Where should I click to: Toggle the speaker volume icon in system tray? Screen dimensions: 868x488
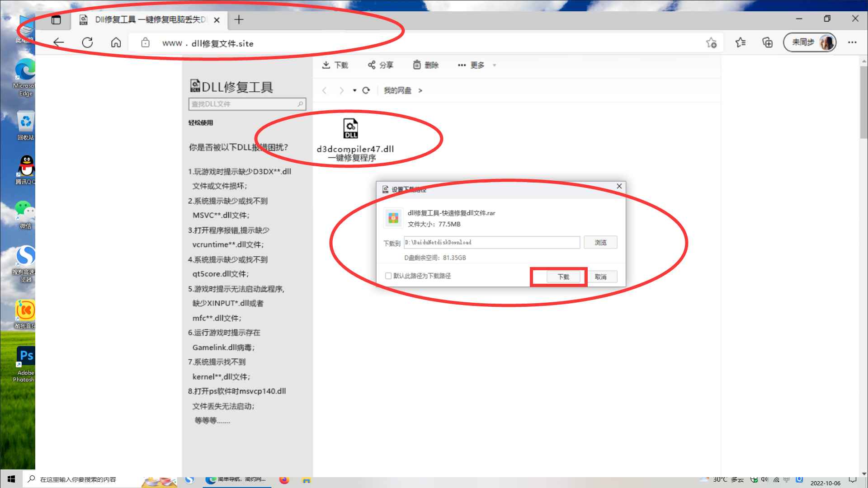[x=765, y=479]
